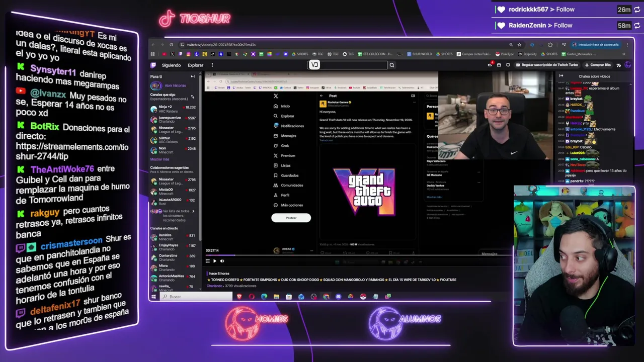This screenshot has width=644, height=362.
Task: Switch to the Explorar tab on Twitch
Action: click(x=195, y=65)
